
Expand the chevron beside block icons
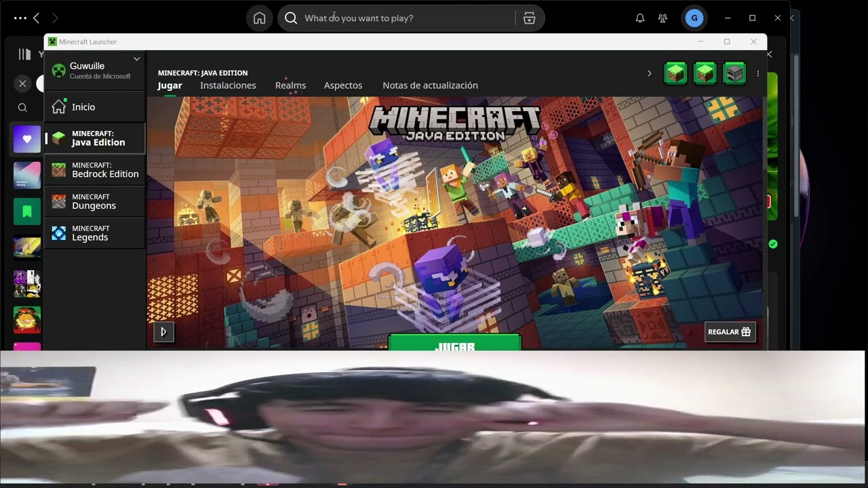649,73
